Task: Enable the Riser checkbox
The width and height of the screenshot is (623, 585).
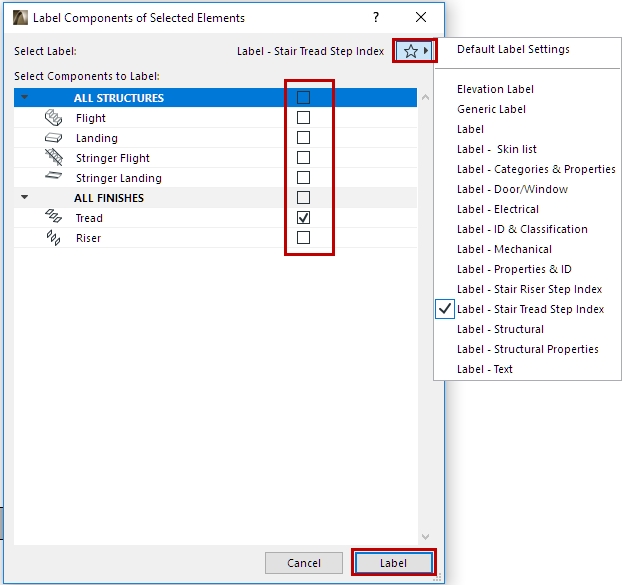Action: point(303,238)
